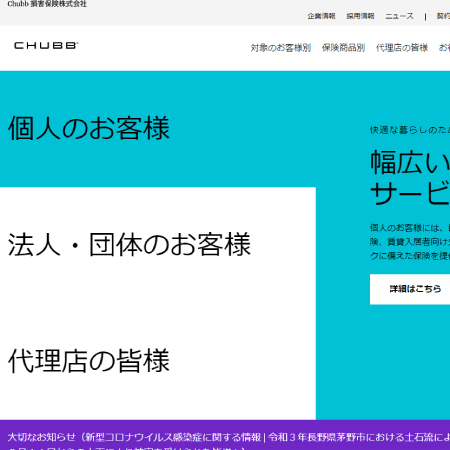Select 法人・団体のお客様 tab
This screenshot has width=450, height=450.
pyautogui.click(x=158, y=245)
